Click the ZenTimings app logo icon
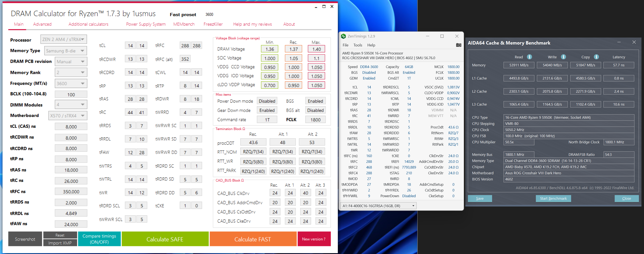Screen dimensions: 644x254 point(344,36)
